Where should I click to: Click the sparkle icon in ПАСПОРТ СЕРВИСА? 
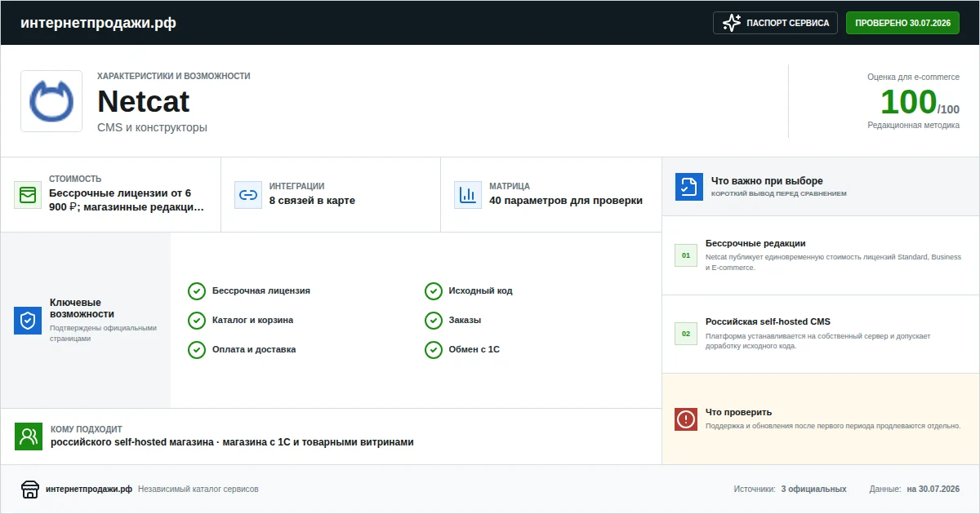click(732, 23)
